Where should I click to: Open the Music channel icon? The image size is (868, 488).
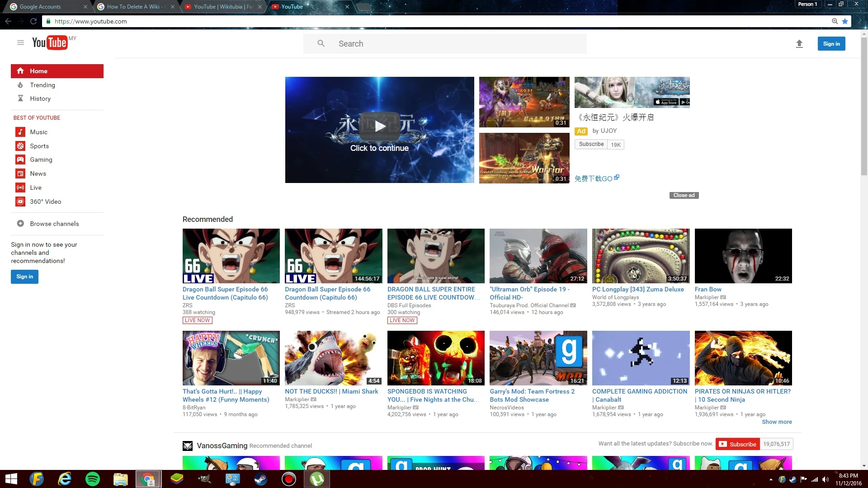click(20, 132)
